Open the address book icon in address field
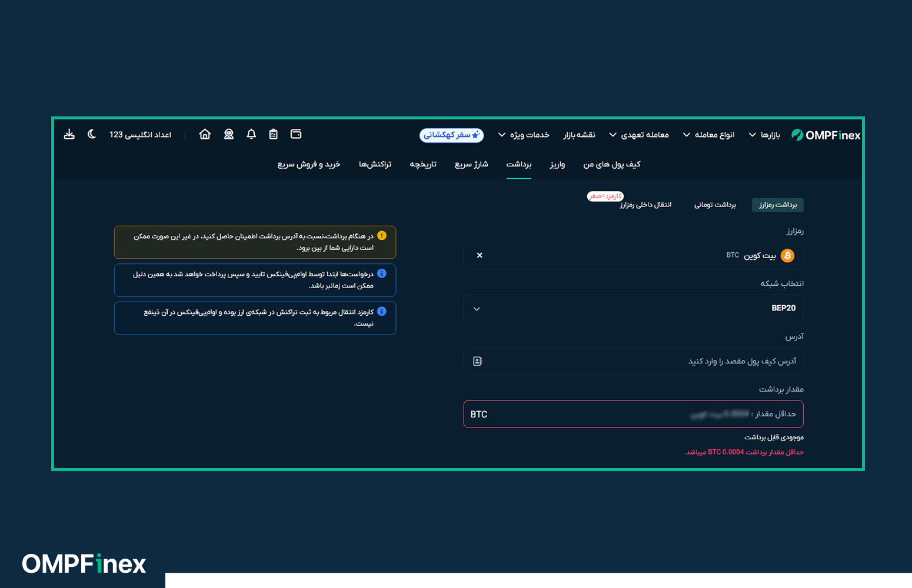This screenshot has width=912, height=588. (x=478, y=361)
